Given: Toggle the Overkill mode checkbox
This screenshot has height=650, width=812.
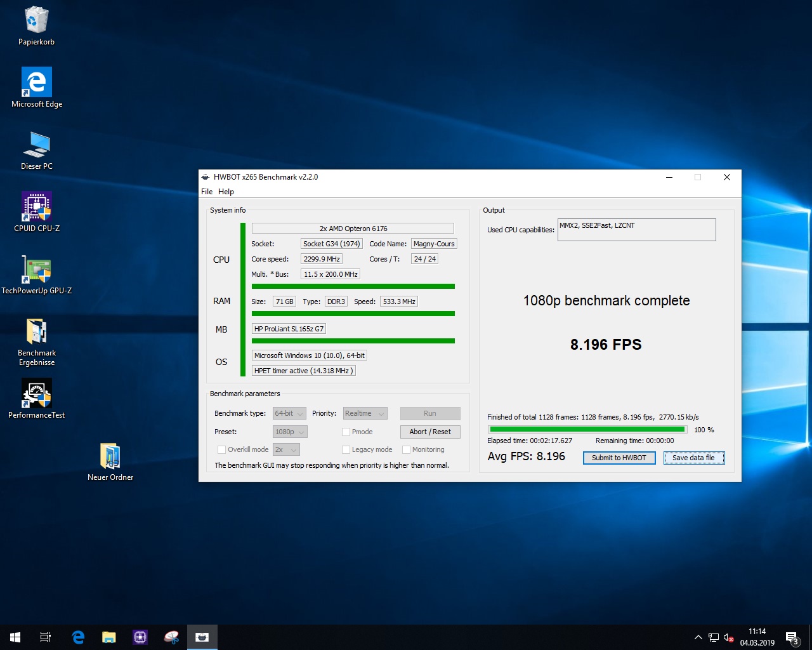Looking at the screenshot, I should coord(221,449).
